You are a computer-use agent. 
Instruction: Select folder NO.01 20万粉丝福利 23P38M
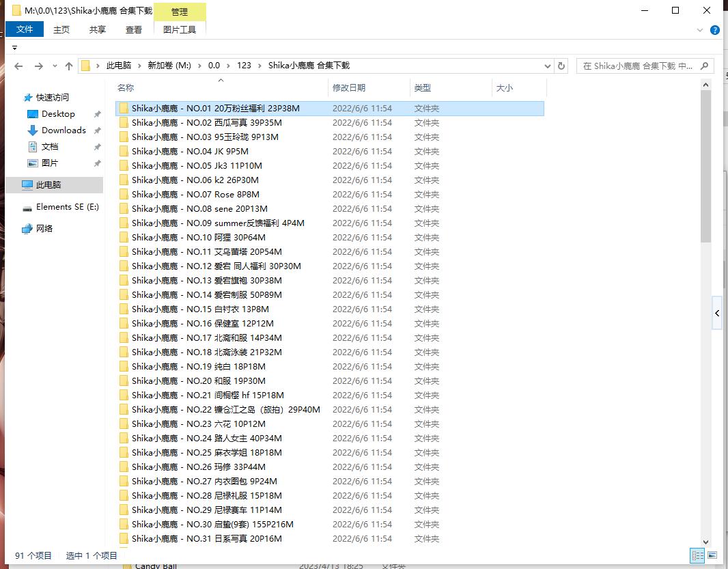tap(329, 108)
